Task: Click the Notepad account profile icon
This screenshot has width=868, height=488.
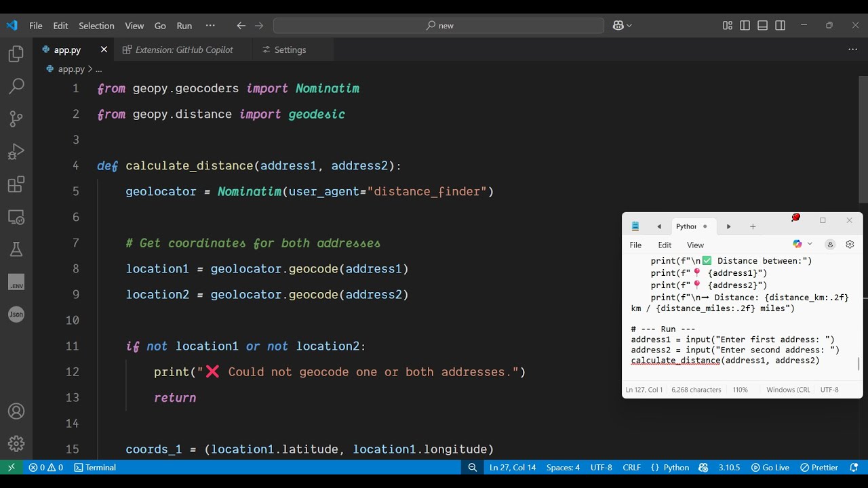Action: 830,245
